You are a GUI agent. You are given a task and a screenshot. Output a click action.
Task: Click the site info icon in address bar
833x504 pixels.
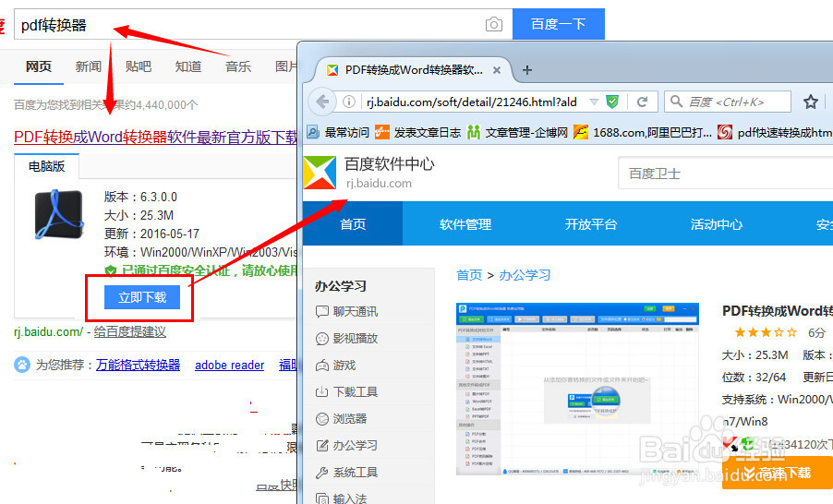[x=349, y=102]
